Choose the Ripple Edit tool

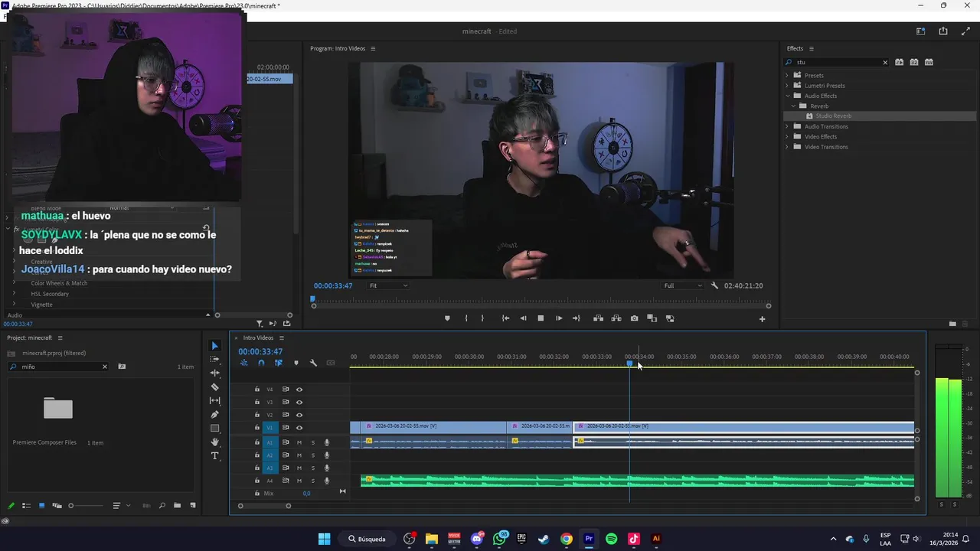(x=214, y=373)
